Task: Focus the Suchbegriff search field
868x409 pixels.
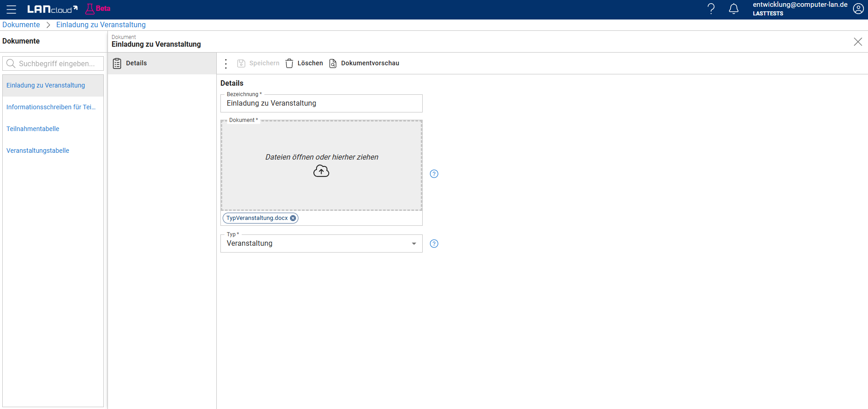Action: pos(57,63)
